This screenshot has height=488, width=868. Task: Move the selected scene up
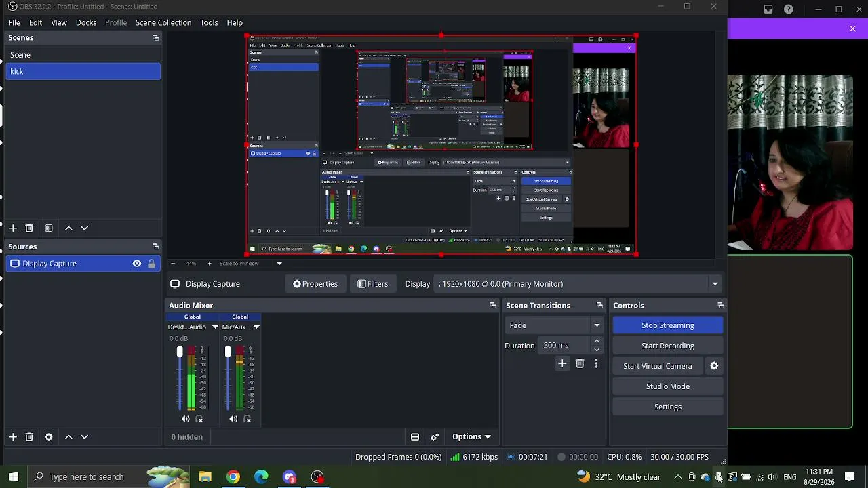click(68, 228)
